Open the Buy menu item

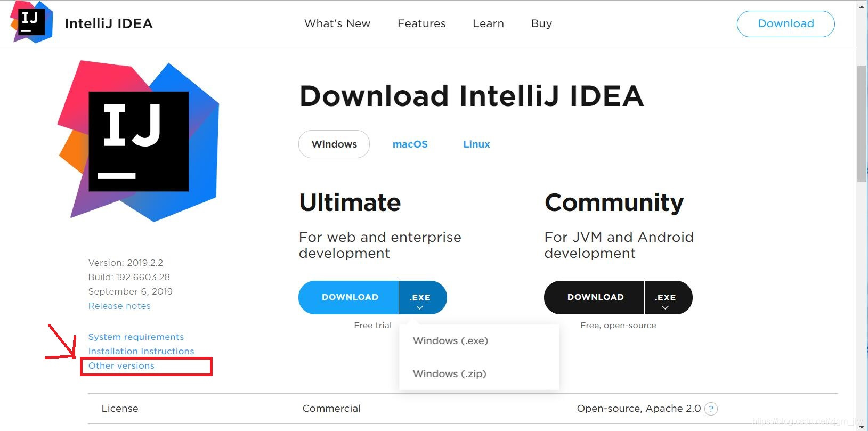541,23
